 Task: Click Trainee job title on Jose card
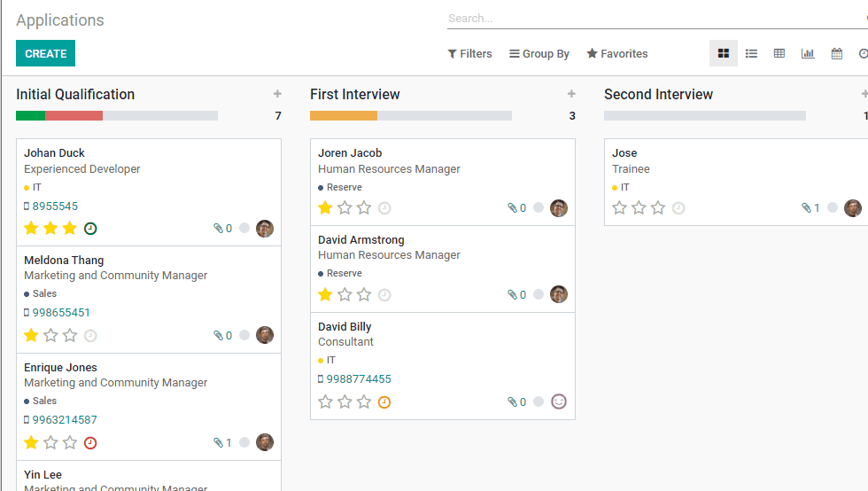pos(631,169)
